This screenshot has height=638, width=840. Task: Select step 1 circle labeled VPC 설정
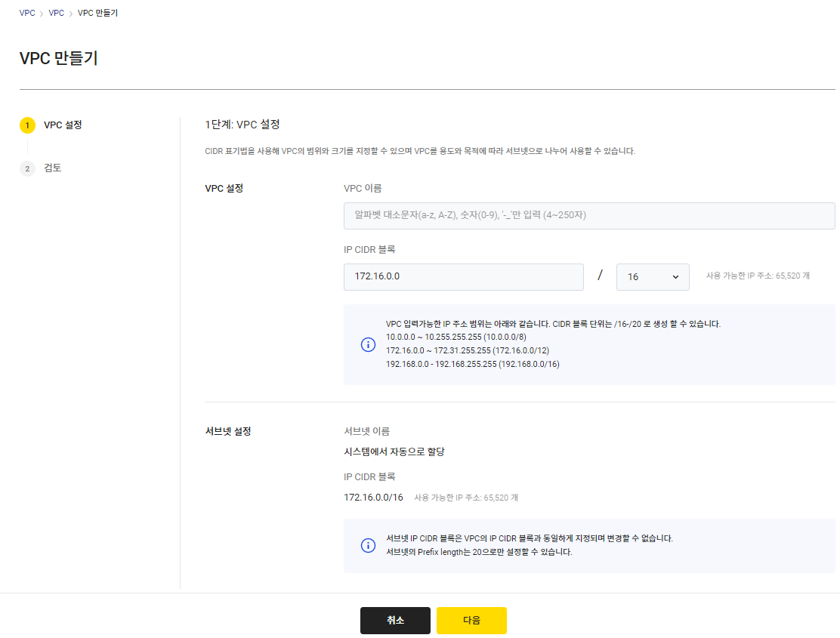pyautogui.click(x=27, y=125)
